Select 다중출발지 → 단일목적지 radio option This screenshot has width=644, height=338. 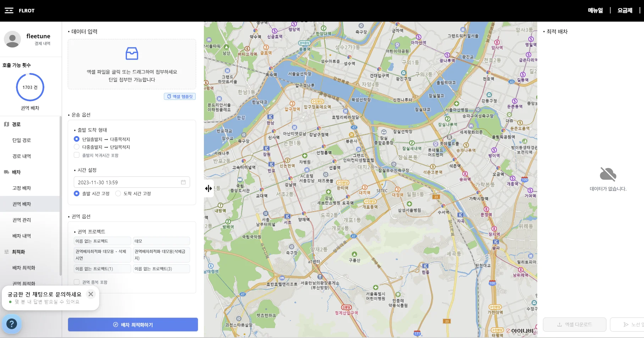click(x=77, y=147)
